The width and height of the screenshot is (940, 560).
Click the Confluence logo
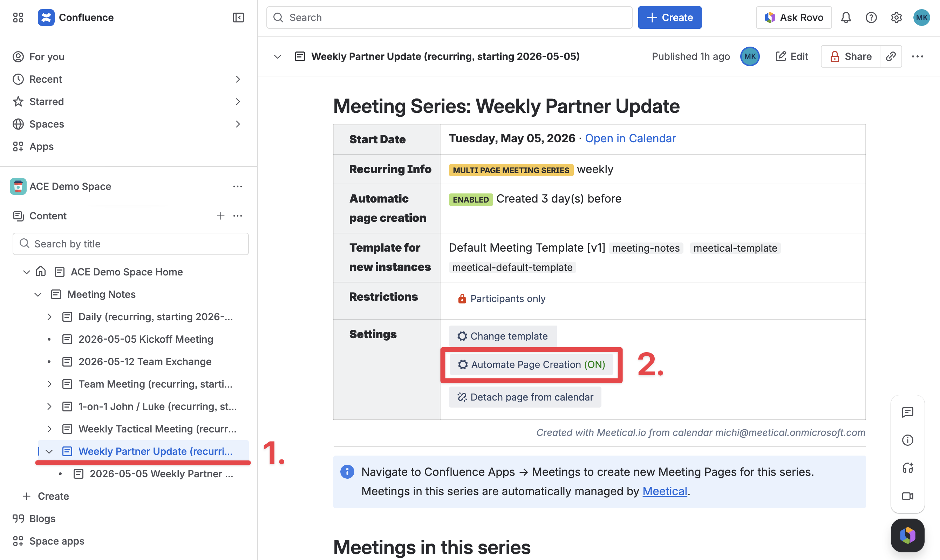[46, 18]
